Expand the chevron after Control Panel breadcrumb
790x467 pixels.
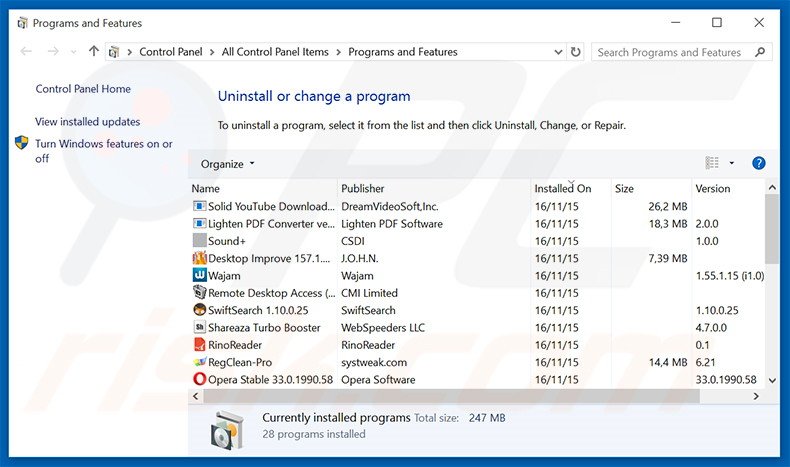[x=212, y=52]
